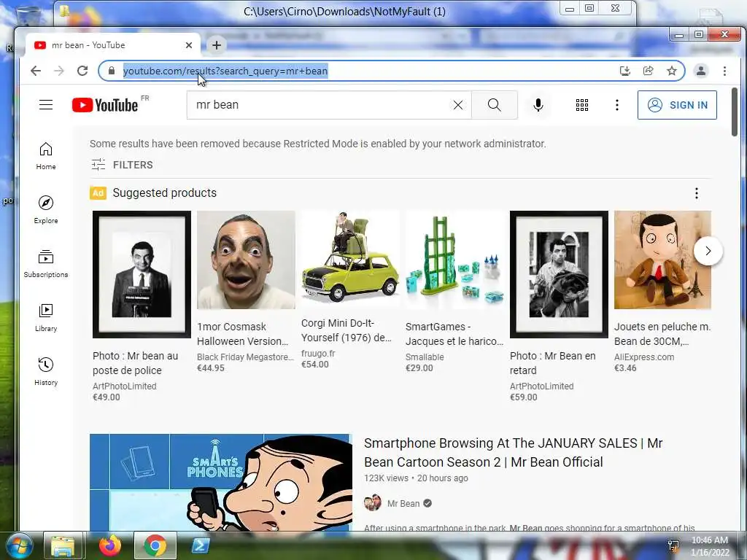Expand the FILTERS options
This screenshot has height=560, width=747.
click(x=122, y=165)
